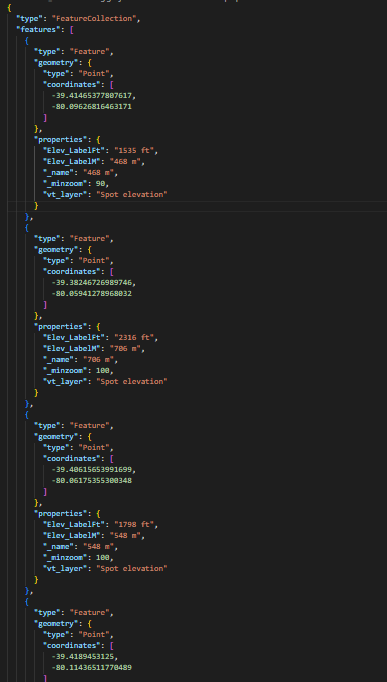
Task: Click the _minzoom 100 below _name "706 m"
Action: 103,370
